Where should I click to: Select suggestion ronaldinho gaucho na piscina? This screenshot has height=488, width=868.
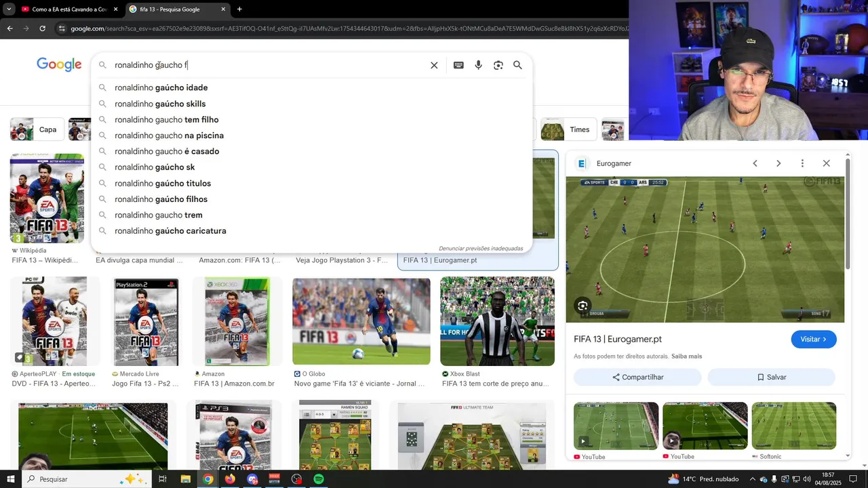click(x=312, y=136)
